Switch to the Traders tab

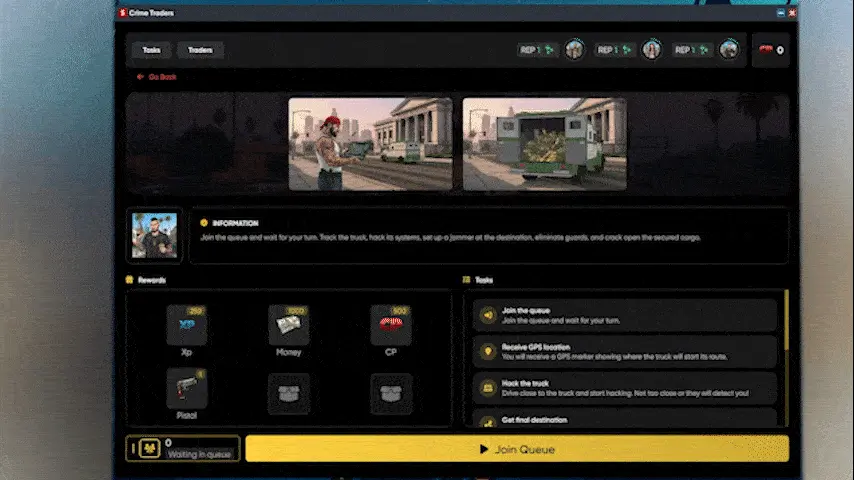pos(200,50)
